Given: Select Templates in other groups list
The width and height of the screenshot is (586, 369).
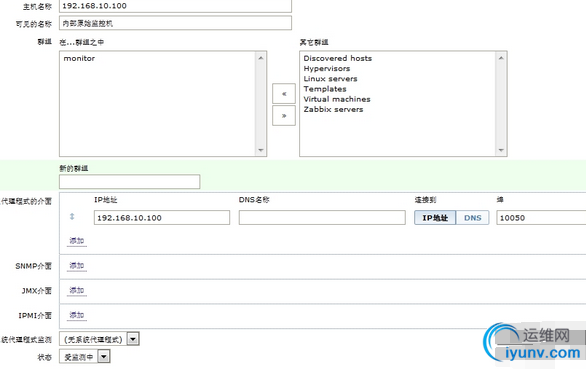Looking at the screenshot, I should pos(325,89).
